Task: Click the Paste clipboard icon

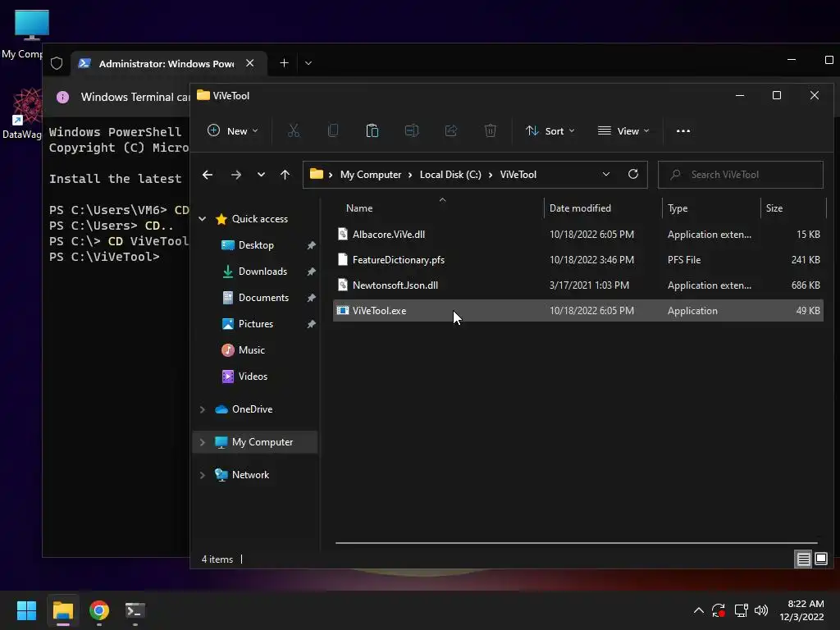Action: point(372,130)
